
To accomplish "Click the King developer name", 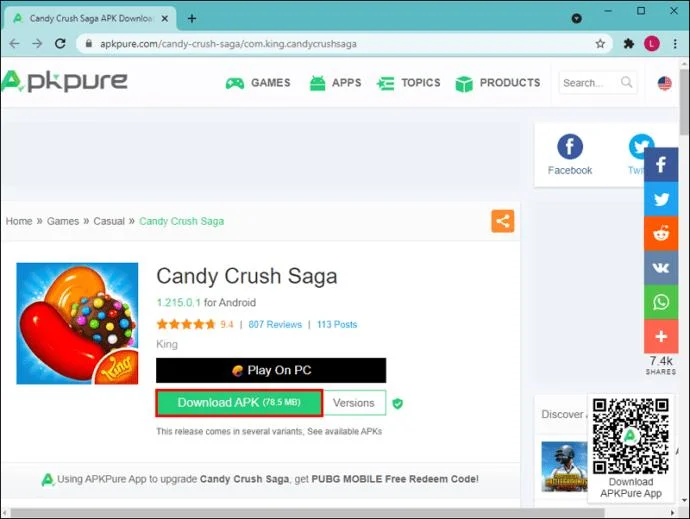I will point(167,344).
